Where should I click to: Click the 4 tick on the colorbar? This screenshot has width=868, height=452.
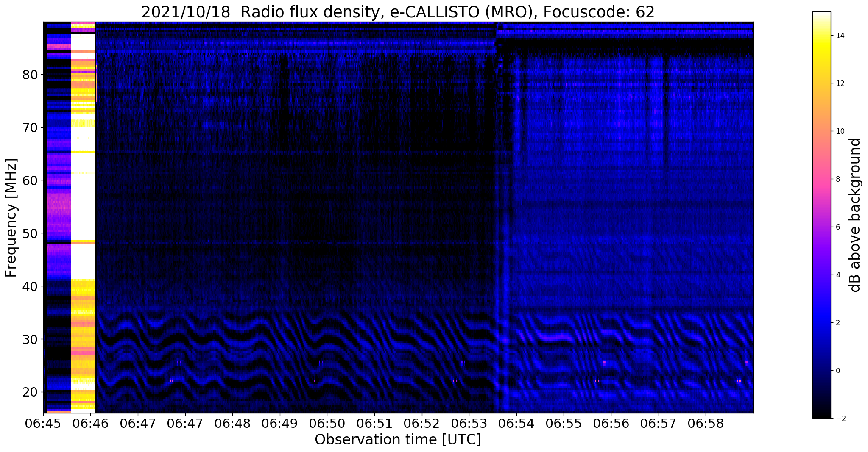coord(838,275)
